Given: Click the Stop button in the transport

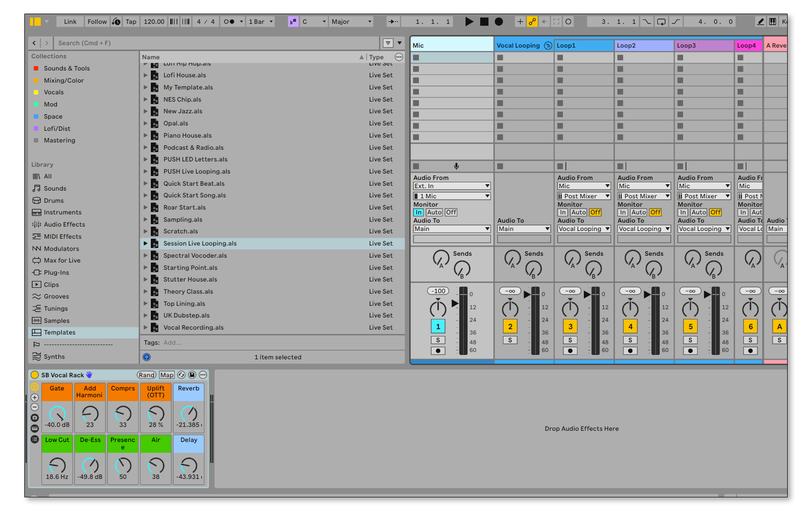Looking at the screenshot, I should 484,21.
